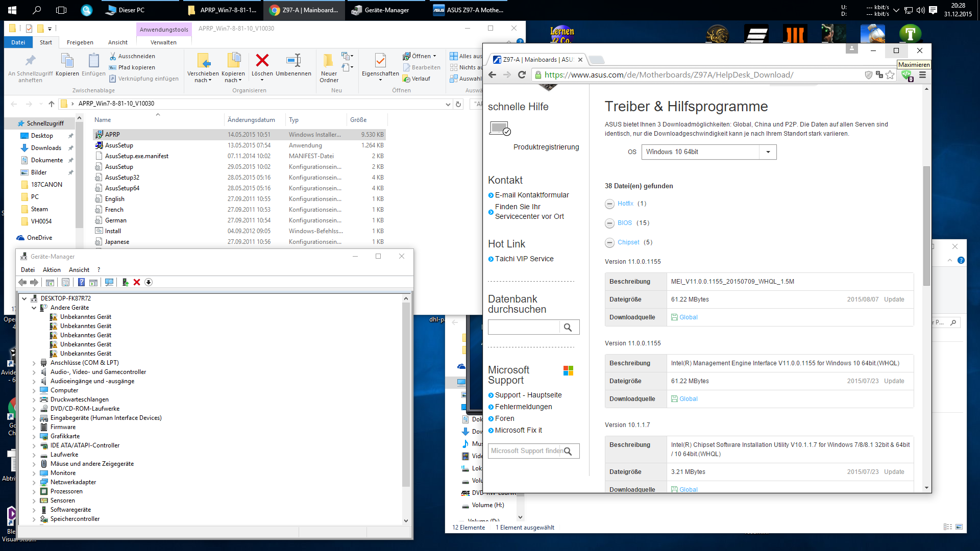980x551 pixels.
Task: Click red uninstall device icon
Action: [137, 282]
